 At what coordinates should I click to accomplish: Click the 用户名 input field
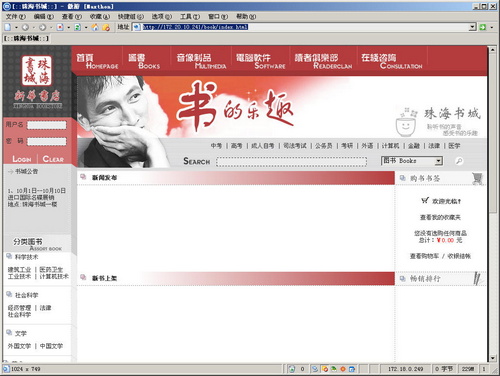46,125
